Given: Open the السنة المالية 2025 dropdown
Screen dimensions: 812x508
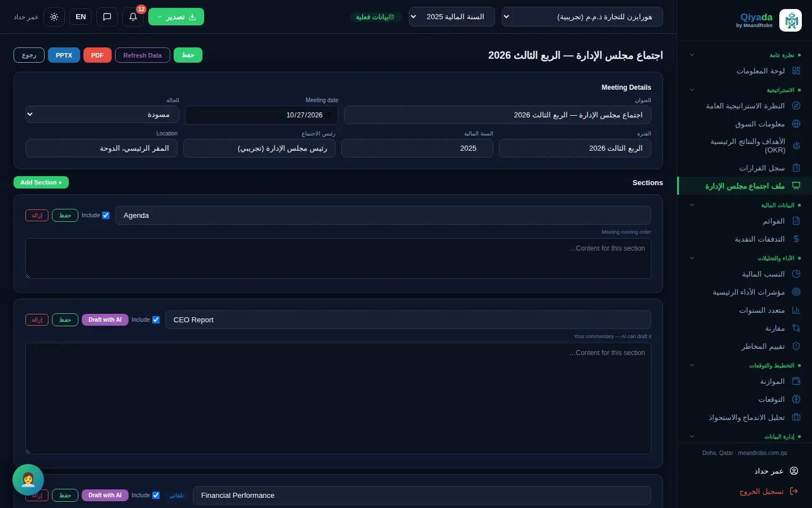Looking at the screenshot, I should [452, 17].
